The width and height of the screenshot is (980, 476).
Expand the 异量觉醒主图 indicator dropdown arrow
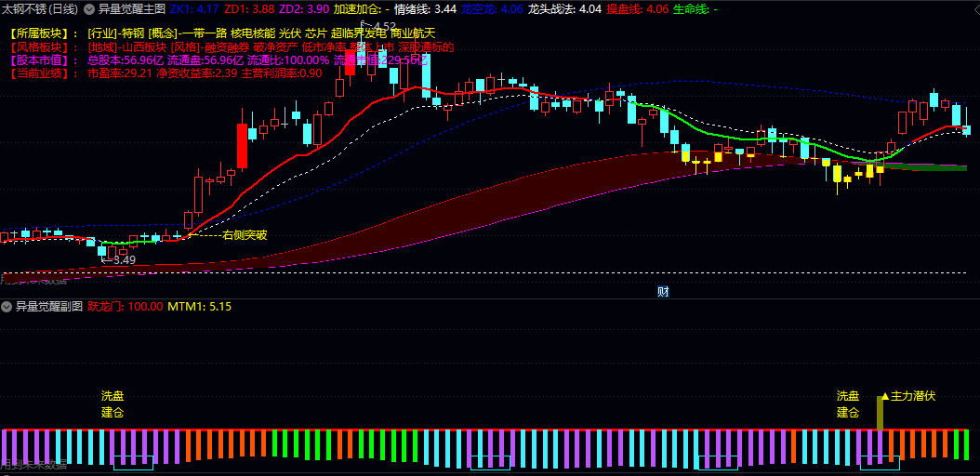tap(89, 9)
